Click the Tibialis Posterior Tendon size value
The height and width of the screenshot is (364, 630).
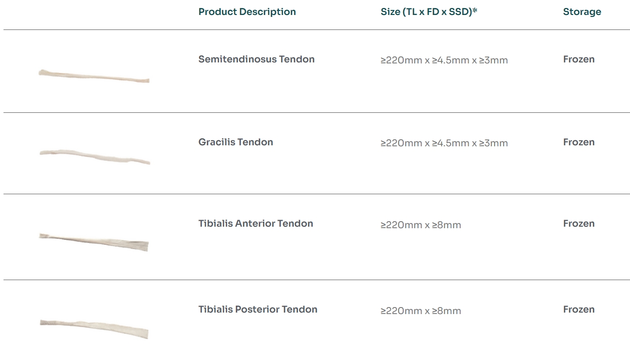point(420,311)
